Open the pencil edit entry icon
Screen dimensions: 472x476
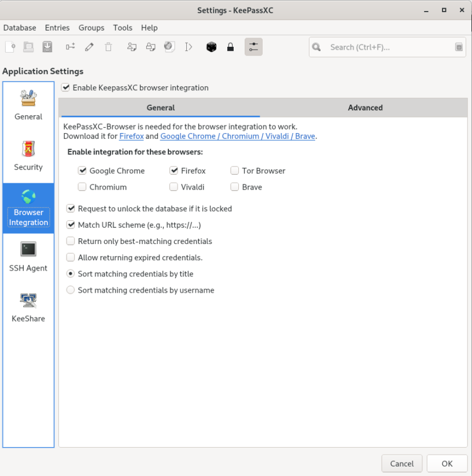(x=89, y=47)
